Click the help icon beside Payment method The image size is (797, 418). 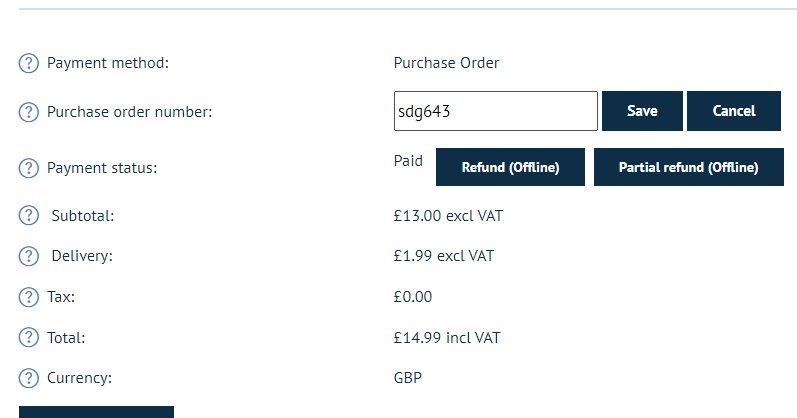28,63
